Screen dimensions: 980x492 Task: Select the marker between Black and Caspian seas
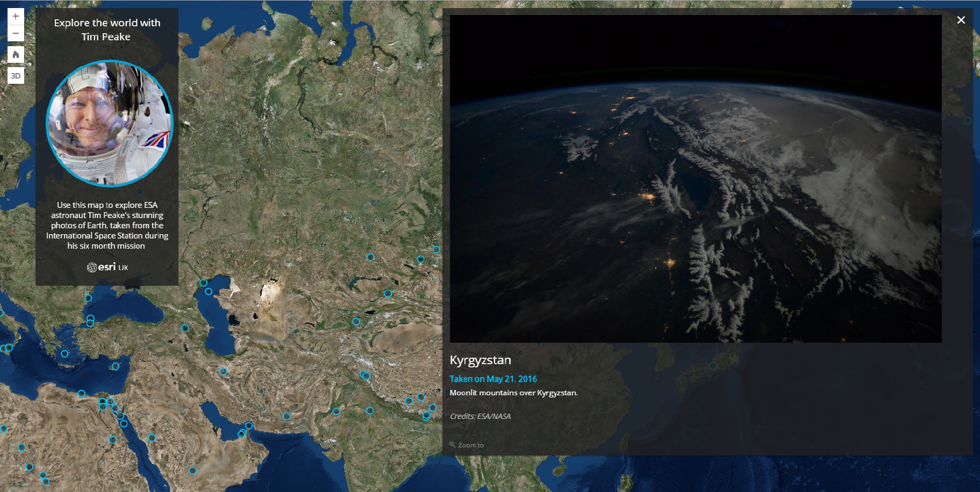[185, 328]
